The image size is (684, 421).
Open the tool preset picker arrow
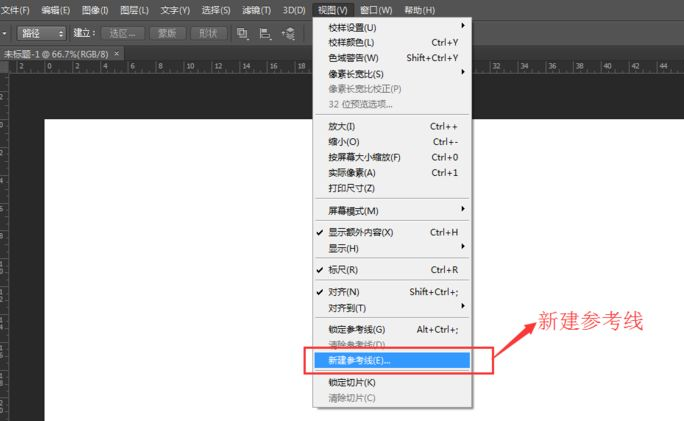[4, 33]
